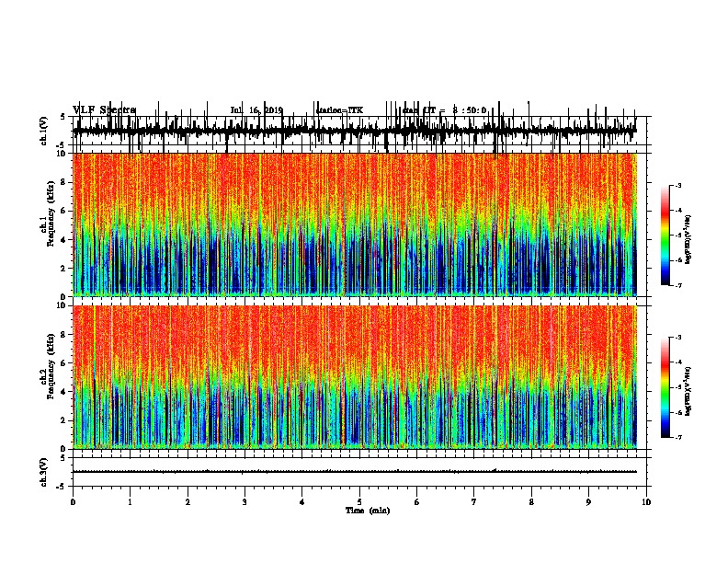Click the '-5' tick on ch.3(V) axis
This screenshot has height=563, width=728.
coord(63,487)
